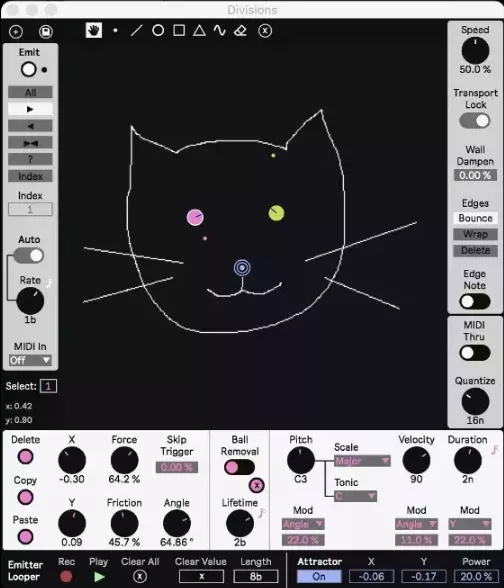Select random question mark emit mode
504x588 pixels.
pos(30,159)
